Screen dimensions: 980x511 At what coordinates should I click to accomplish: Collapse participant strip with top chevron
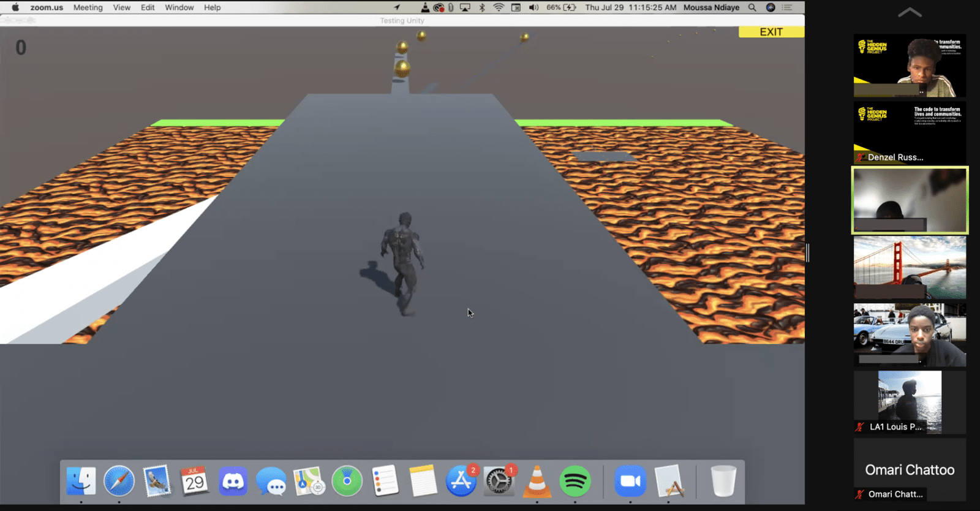tap(910, 12)
